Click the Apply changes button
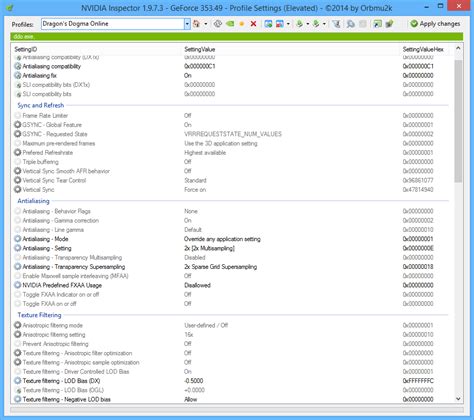The image size is (474, 420). [x=435, y=24]
